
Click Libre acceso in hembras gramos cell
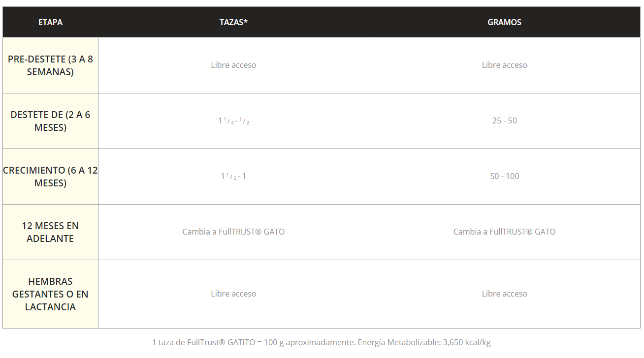coord(504,294)
